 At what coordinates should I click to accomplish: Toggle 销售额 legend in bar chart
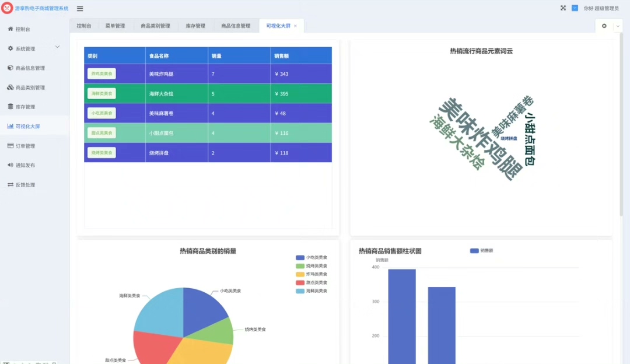(481, 251)
